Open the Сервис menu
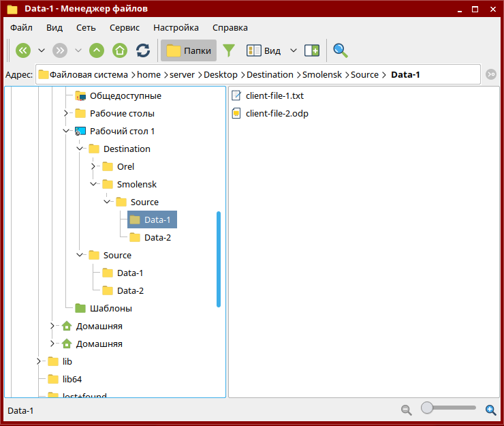The width and height of the screenshot is (504, 426). click(x=125, y=28)
